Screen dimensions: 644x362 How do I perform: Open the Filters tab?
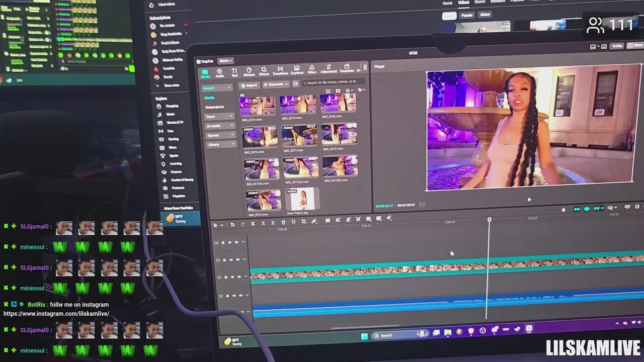[x=312, y=70]
